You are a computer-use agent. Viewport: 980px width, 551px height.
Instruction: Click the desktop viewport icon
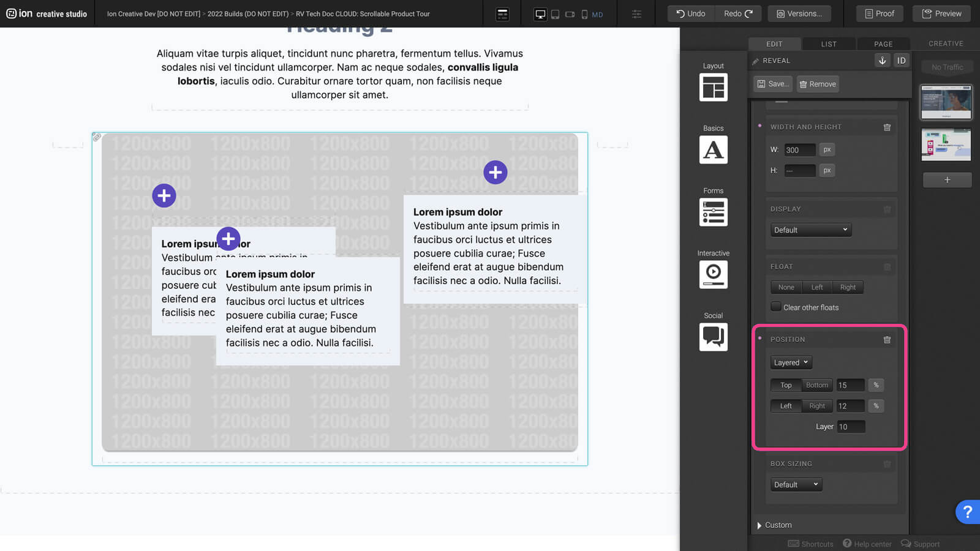540,14
